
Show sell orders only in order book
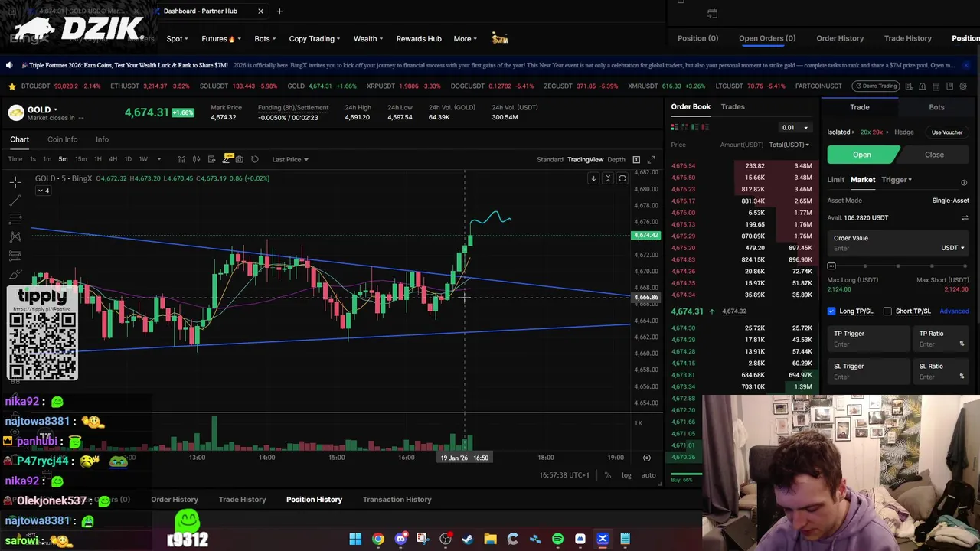705,127
